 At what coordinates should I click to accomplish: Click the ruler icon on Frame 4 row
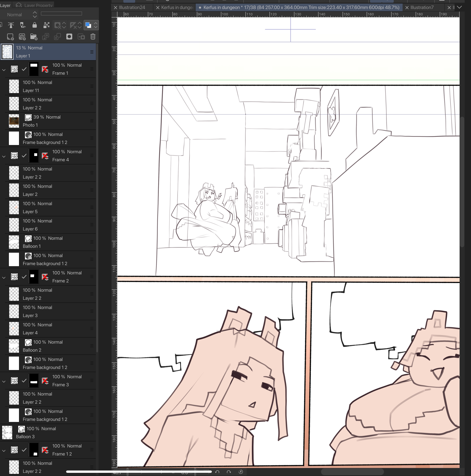pyautogui.click(x=45, y=156)
